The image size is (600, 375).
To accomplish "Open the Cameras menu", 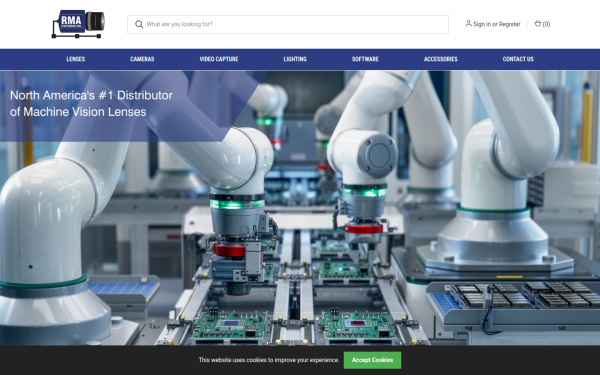I will click(x=142, y=59).
